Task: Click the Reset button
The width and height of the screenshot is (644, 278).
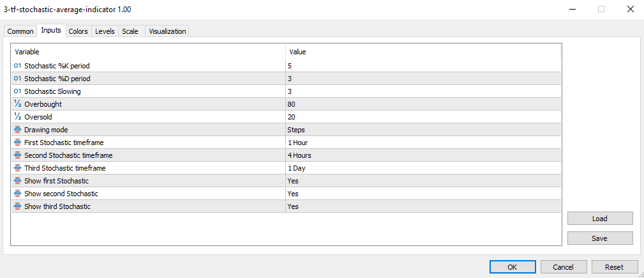Action: coord(614,267)
